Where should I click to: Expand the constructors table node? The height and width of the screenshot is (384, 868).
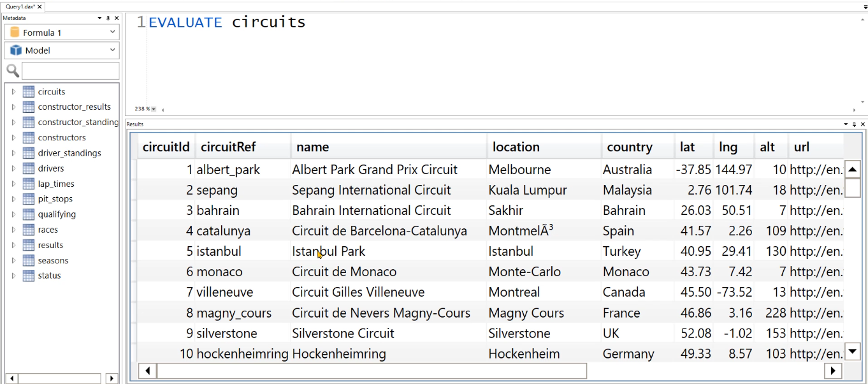coord(13,137)
